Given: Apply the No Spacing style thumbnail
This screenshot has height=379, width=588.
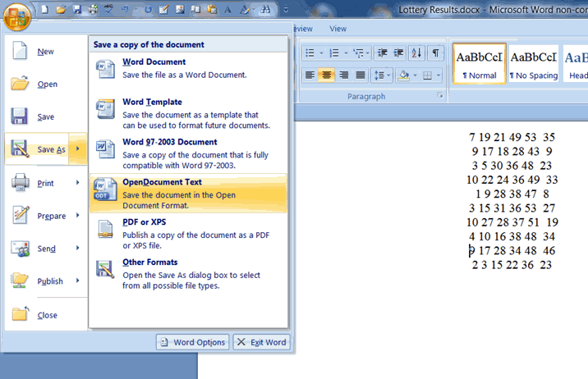Looking at the screenshot, I should click(x=534, y=63).
